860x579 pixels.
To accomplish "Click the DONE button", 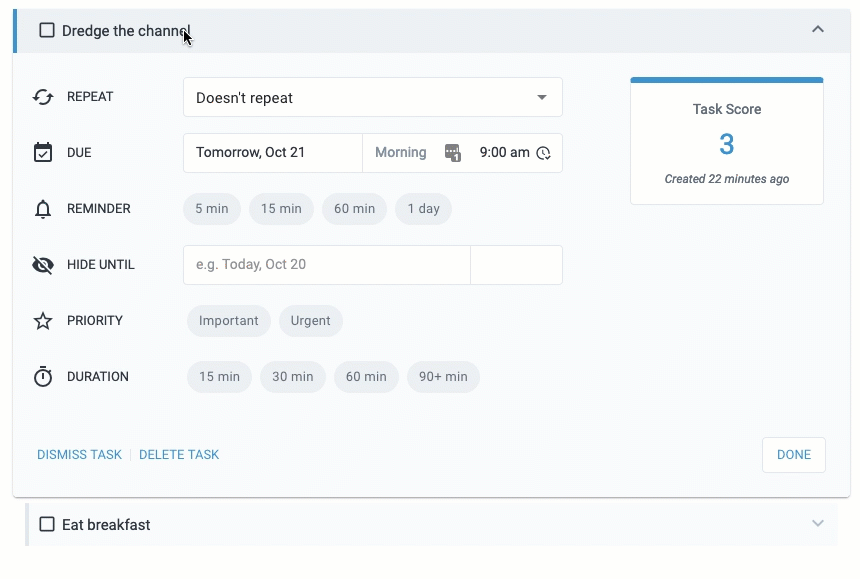I will click(793, 454).
